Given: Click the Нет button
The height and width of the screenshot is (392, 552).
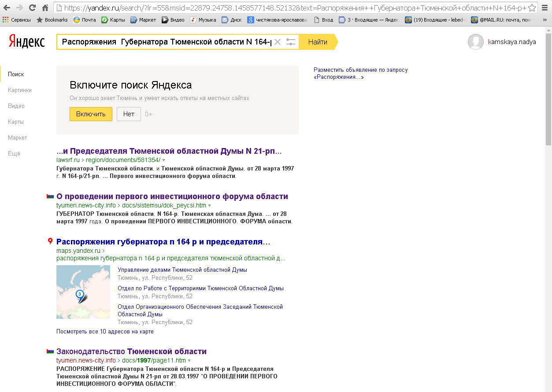Looking at the screenshot, I should click(129, 114).
